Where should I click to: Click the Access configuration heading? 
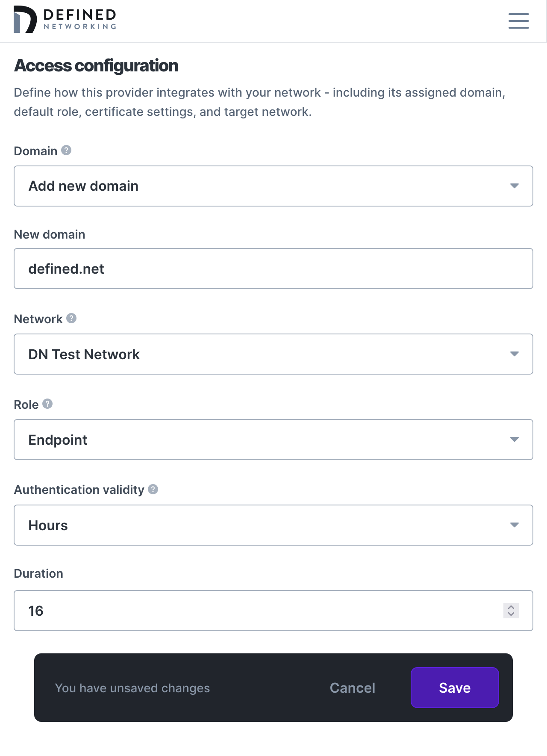96,65
